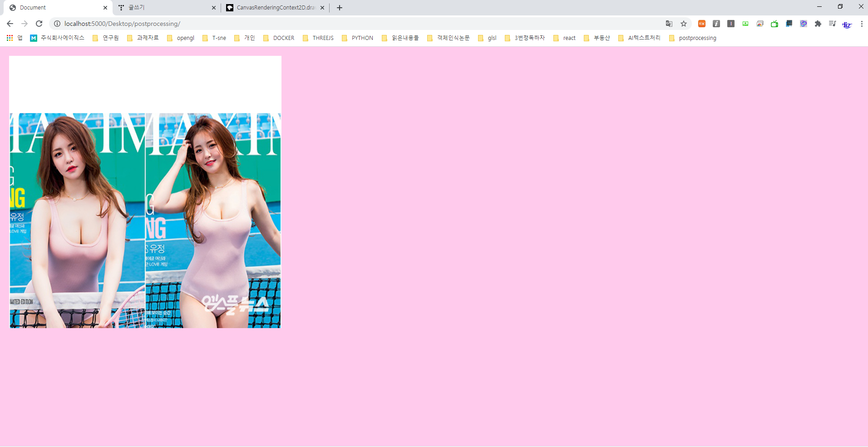
Task: Open a new browser tab
Action: [340, 8]
